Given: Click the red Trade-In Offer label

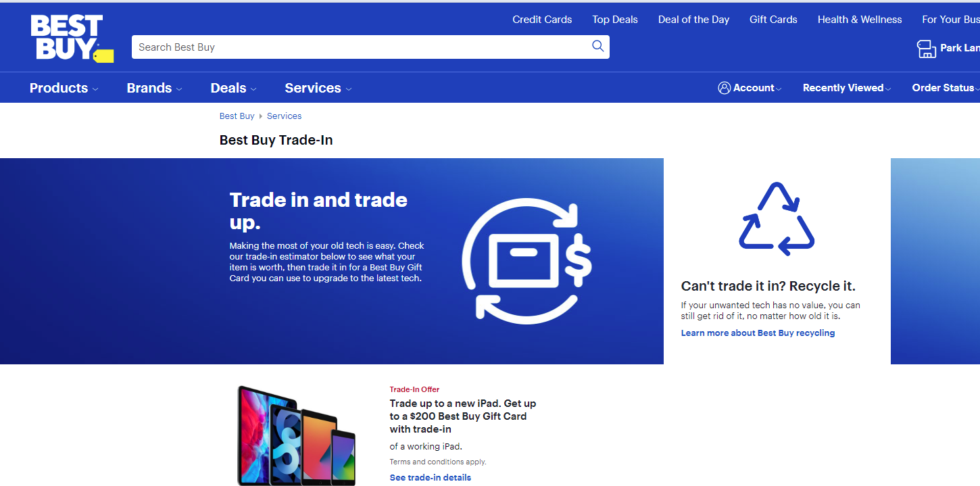Looking at the screenshot, I should pos(414,389).
